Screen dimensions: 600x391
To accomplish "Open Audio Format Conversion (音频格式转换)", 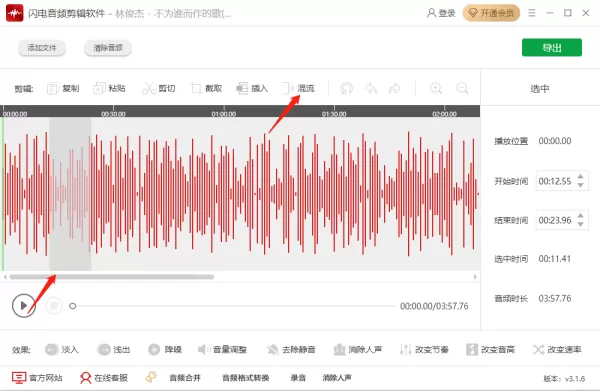I will [x=246, y=378].
